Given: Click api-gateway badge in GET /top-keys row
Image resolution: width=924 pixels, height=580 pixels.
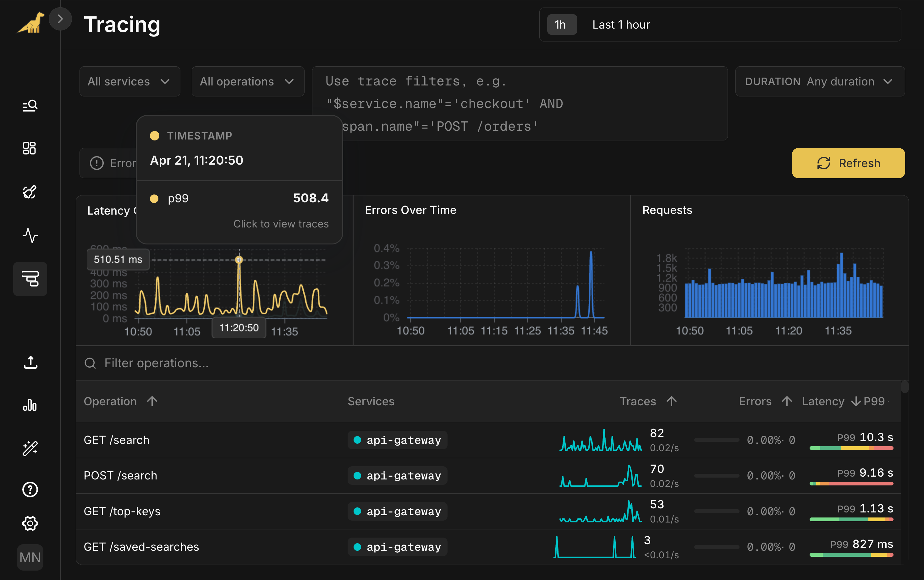Looking at the screenshot, I should 398,511.
